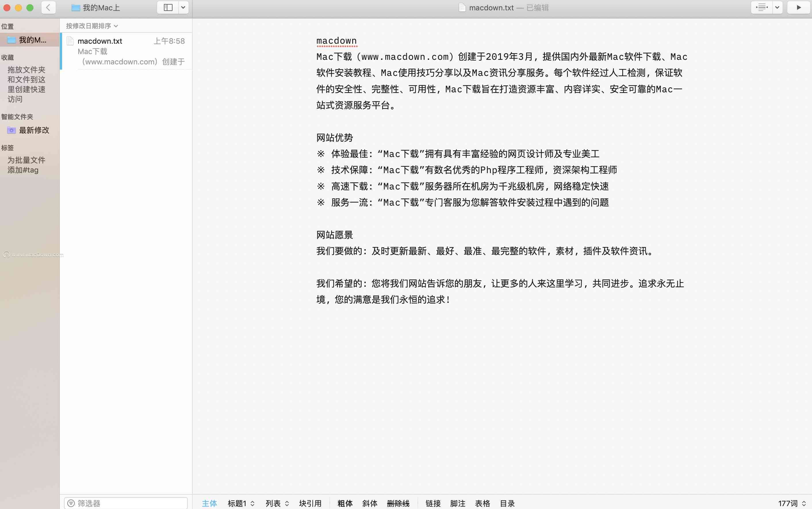Open the 最新修改 smart folder

click(x=30, y=130)
